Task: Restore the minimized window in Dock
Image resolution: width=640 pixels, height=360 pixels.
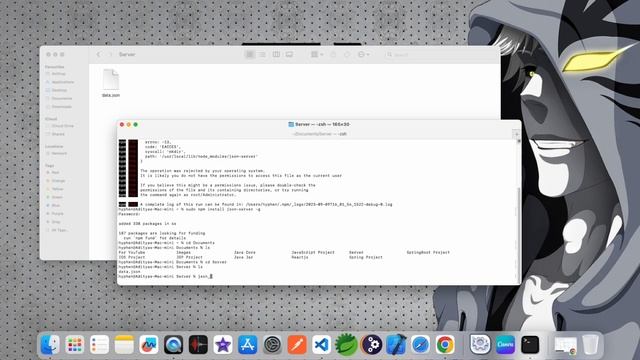Action: [x=565, y=345]
